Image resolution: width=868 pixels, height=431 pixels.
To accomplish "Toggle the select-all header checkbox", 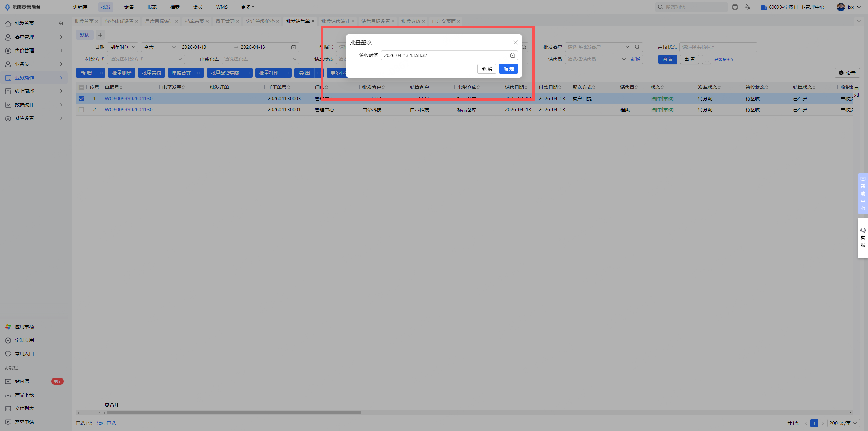I will pos(81,87).
